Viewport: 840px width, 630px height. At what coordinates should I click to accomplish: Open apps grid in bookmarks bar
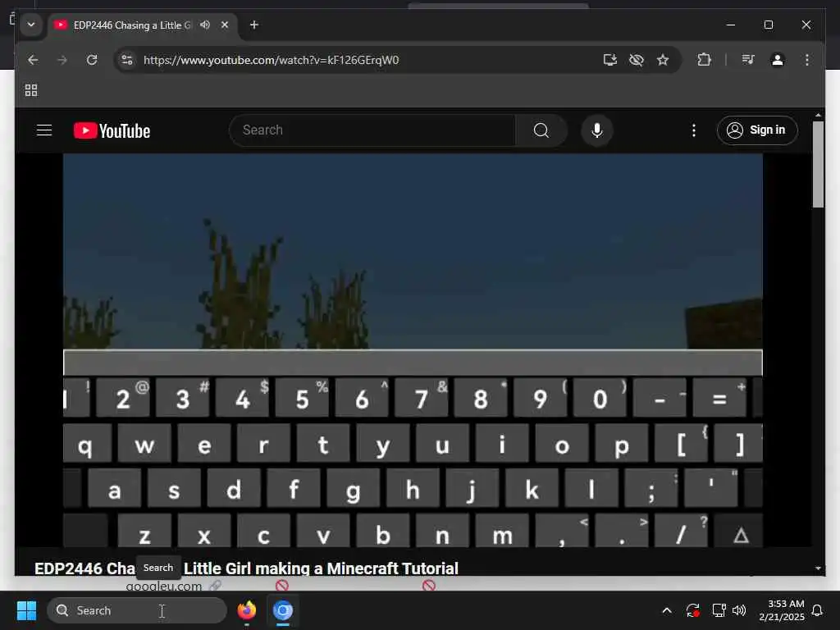click(x=31, y=90)
